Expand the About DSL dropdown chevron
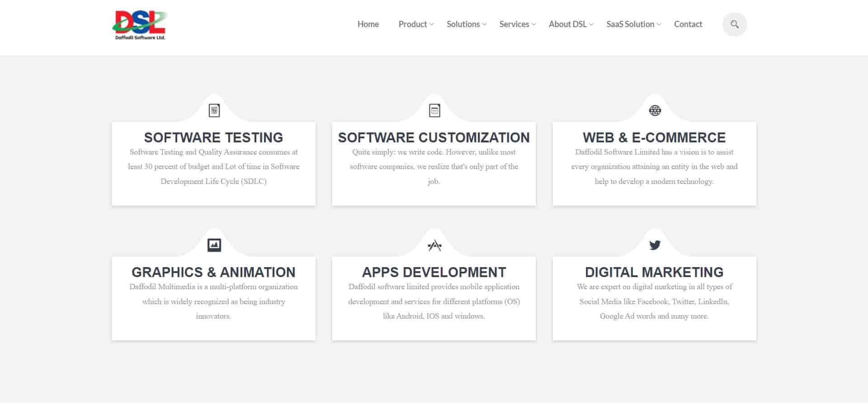Screen dimensions: 868x419 [591, 24]
